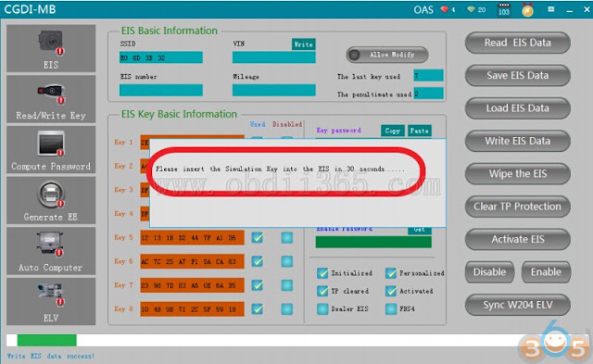The image size is (593, 364).
Task: Click the 'Write EIS data success!' status text
Action: [51, 356]
